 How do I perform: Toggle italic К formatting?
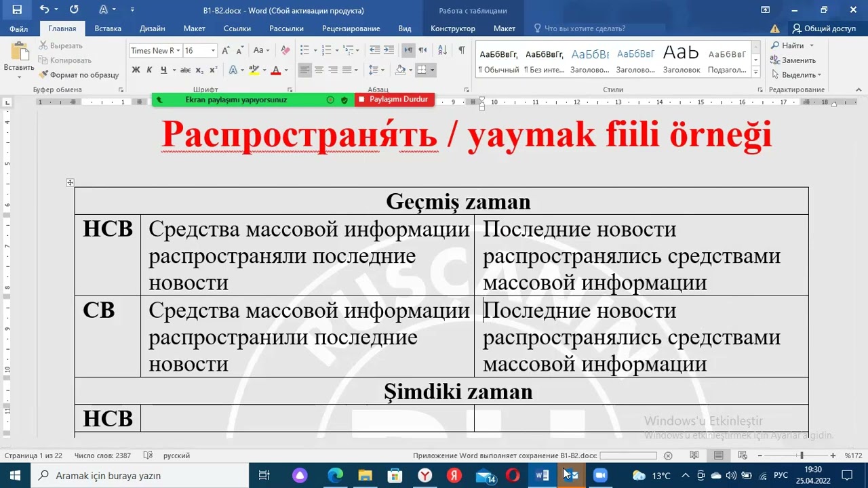150,70
